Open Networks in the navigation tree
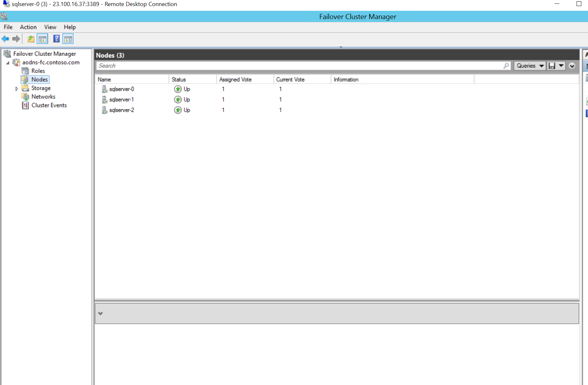588x385 pixels. point(43,97)
